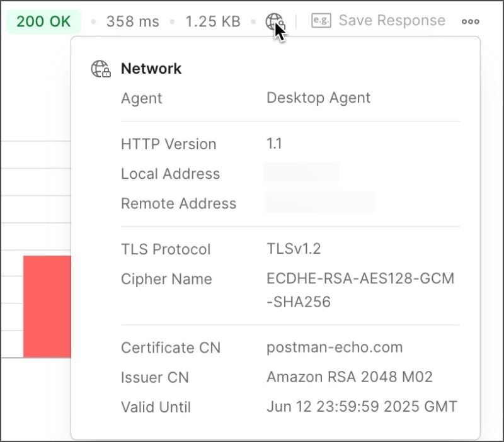Click the network globe lock icon
Viewport: 504px width, 442px height.
[x=275, y=22]
